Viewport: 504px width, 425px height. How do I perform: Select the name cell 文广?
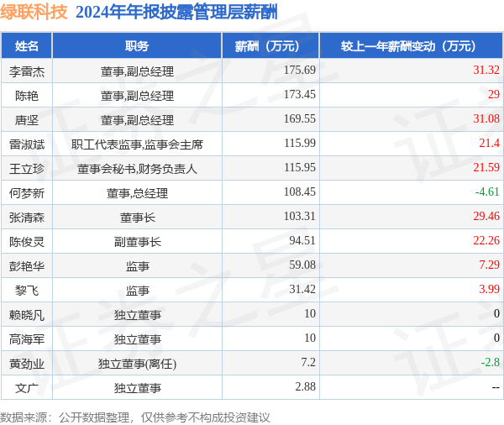26,388
